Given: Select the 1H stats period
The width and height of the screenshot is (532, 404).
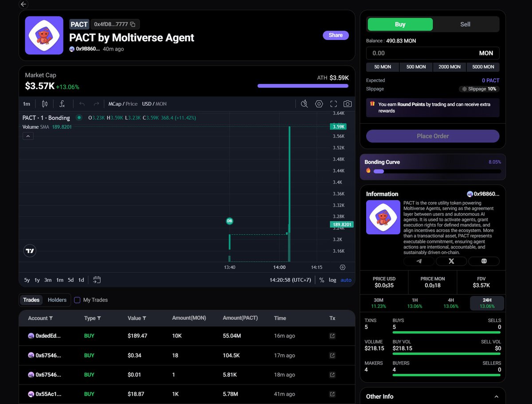Looking at the screenshot, I should (415, 303).
